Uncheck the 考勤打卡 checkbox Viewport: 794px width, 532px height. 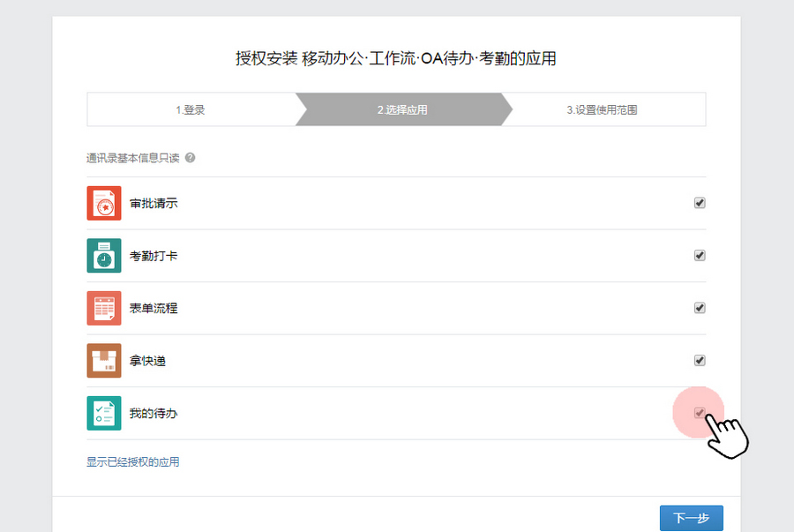coord(700,256)
